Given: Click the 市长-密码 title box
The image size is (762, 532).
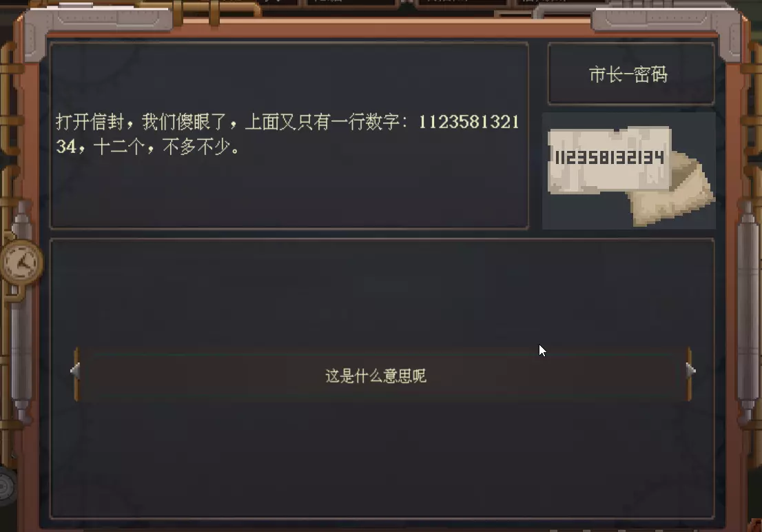Looking at the screenshot, I should pos(631,74).
